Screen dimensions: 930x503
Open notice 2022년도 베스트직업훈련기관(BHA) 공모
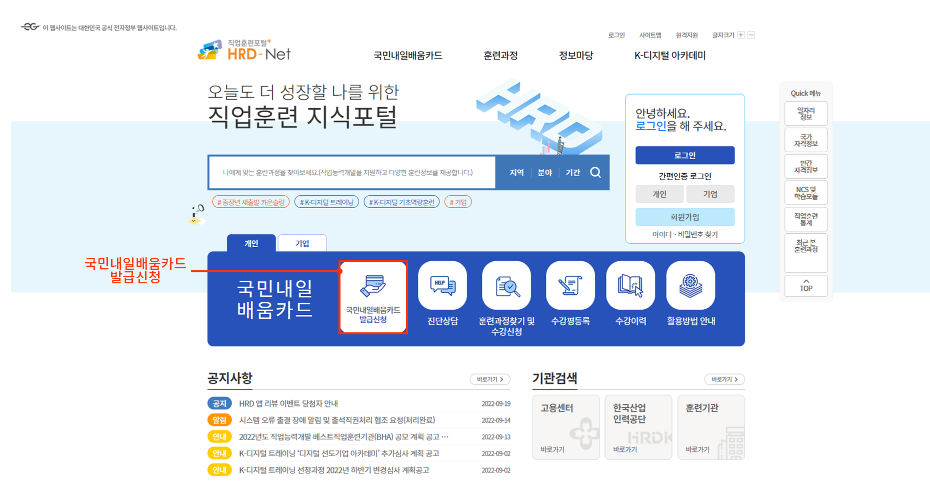(x=343, y=437)
